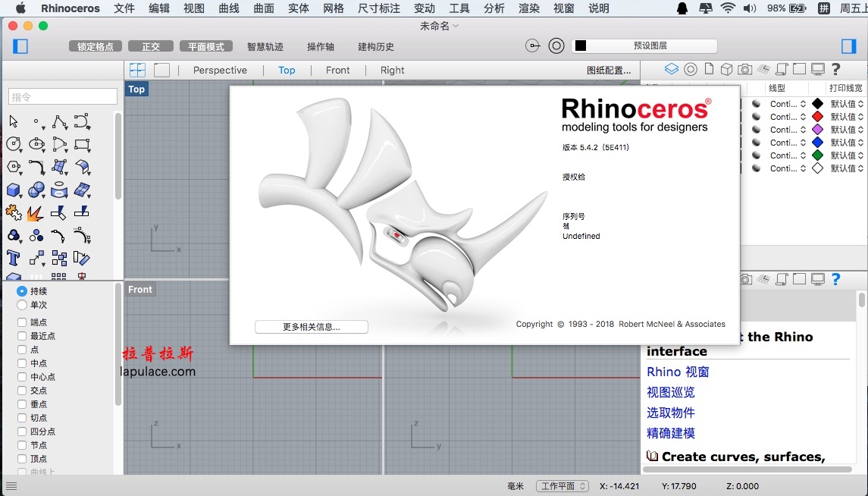Open the 工作平面 dropdown in status bar
Viewport: 868px width, 496px height.
point(562,486)
